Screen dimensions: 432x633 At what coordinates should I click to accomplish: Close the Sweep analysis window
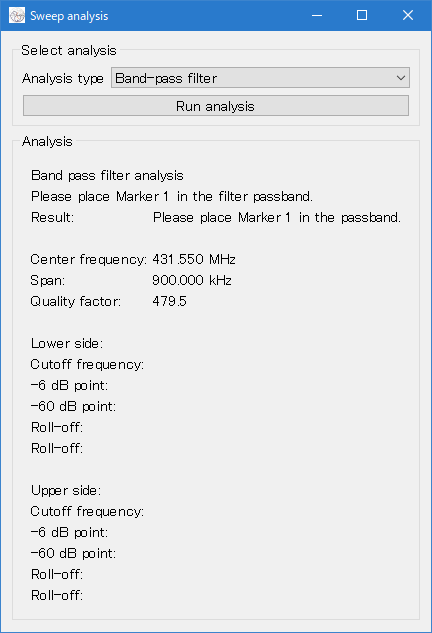pyautogui.click(x=408, y=15)
